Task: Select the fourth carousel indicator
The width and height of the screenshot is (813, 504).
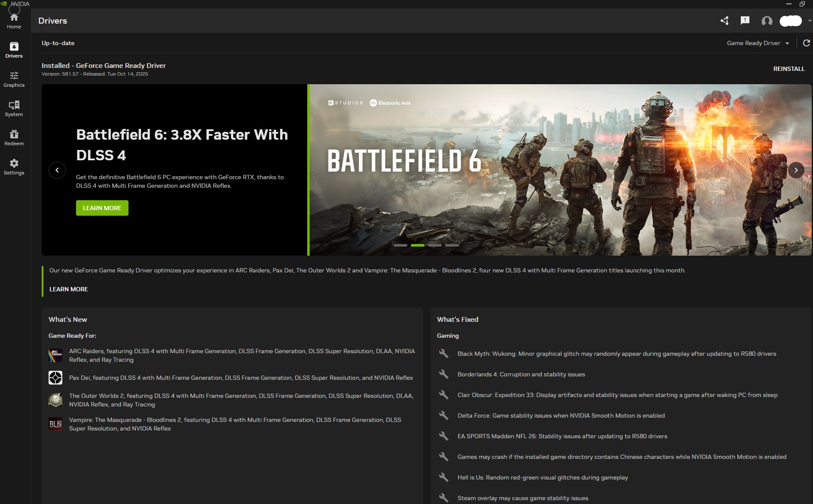Action: point(452,245)
